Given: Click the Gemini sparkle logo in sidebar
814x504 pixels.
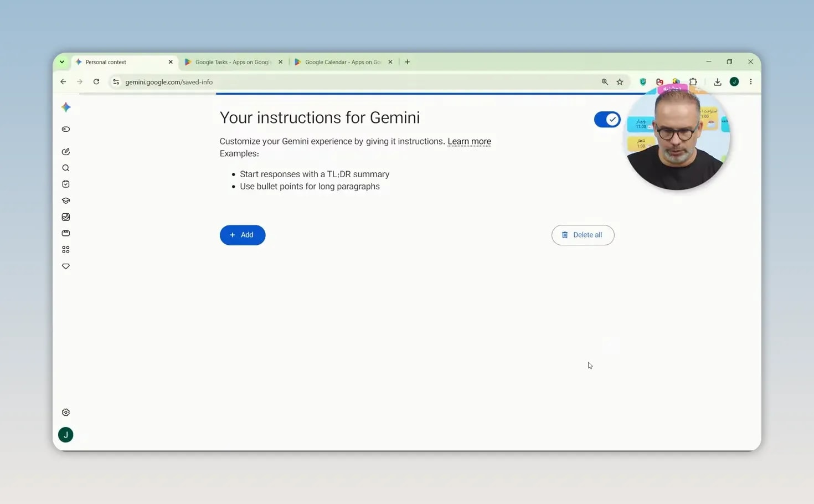Looking at the screenshot, I should 66,107.
